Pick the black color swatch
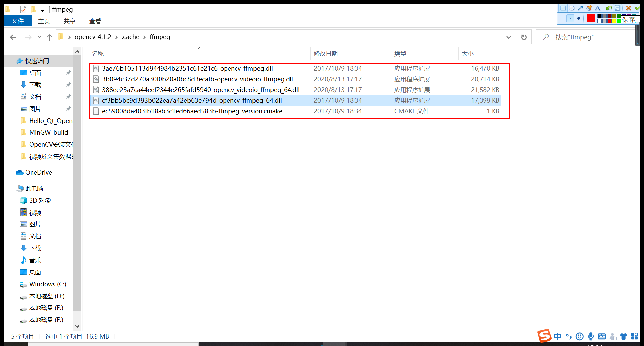644x346 pixels. (x=599, y=16)
